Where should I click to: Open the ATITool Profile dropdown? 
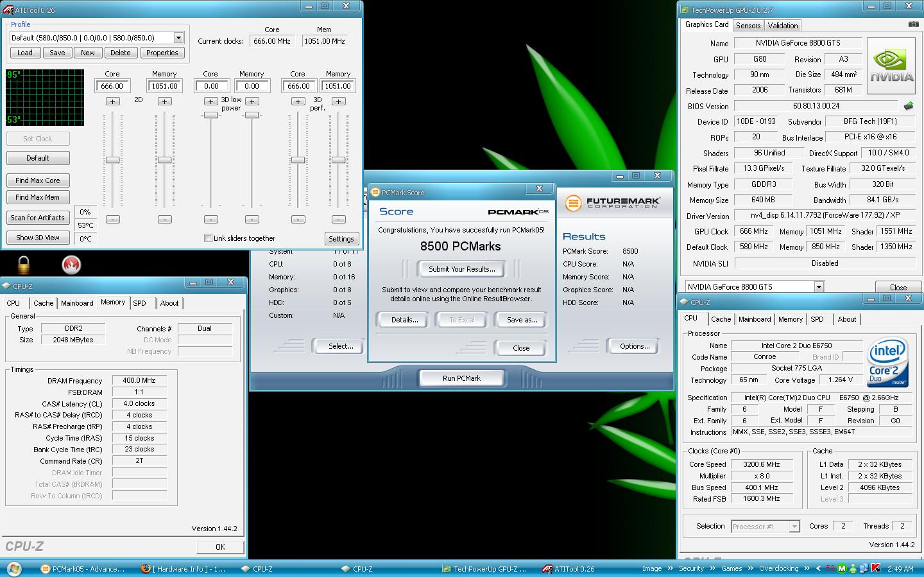point(178,38)
